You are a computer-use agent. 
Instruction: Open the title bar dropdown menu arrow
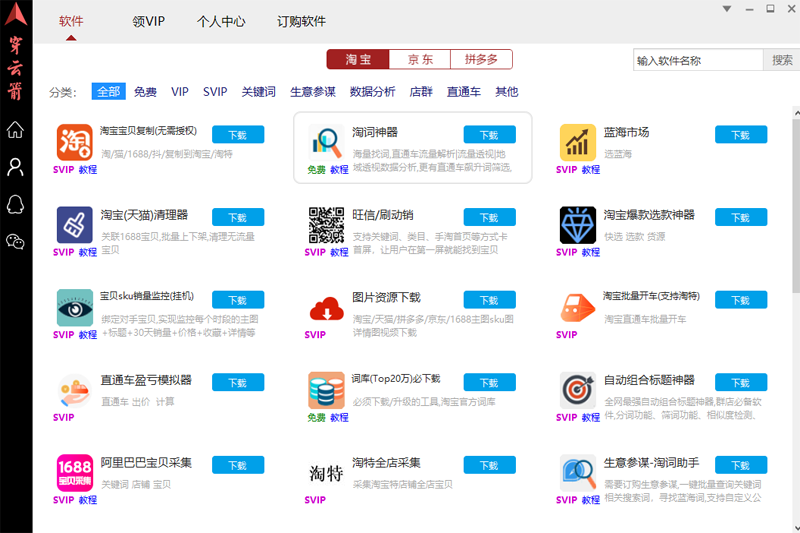[728, 9]
